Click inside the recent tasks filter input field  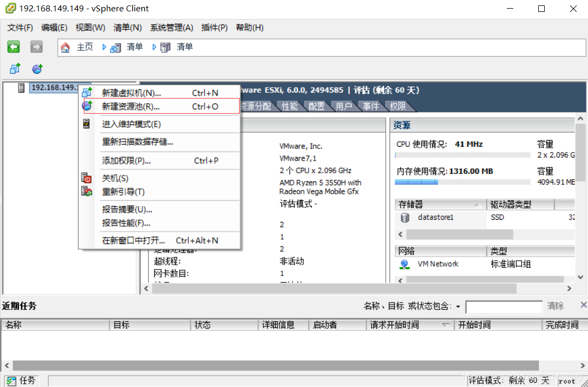504,306
